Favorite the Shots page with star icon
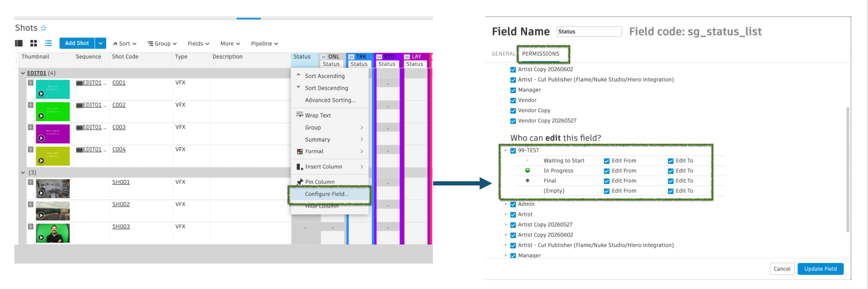The width and height of the screenshot is (868, 289). point(44,28)
